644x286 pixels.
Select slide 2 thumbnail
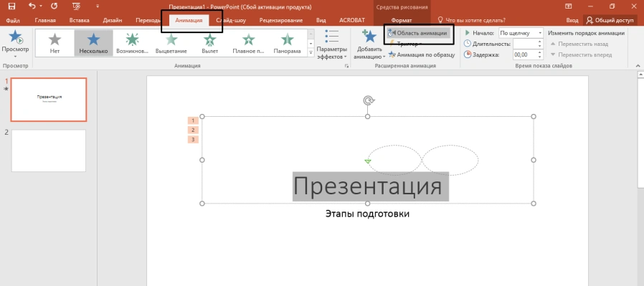[x=49, y=151]
